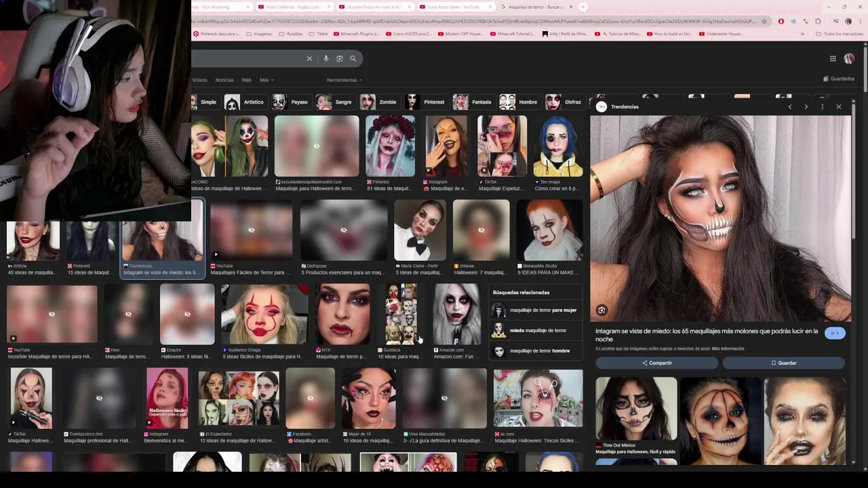Click the 'Ir' visit page button
868x488 pixels.
[x=835, y=333]
